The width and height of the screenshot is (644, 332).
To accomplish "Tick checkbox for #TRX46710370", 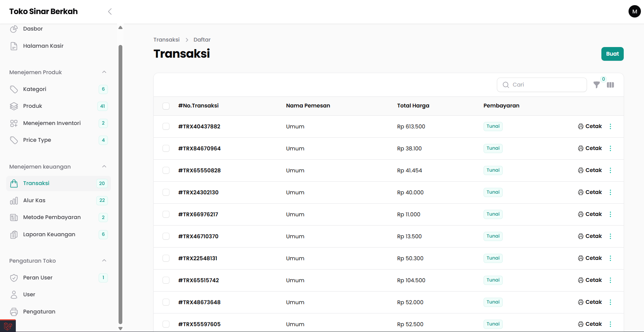I will click(x=166, y=236).
